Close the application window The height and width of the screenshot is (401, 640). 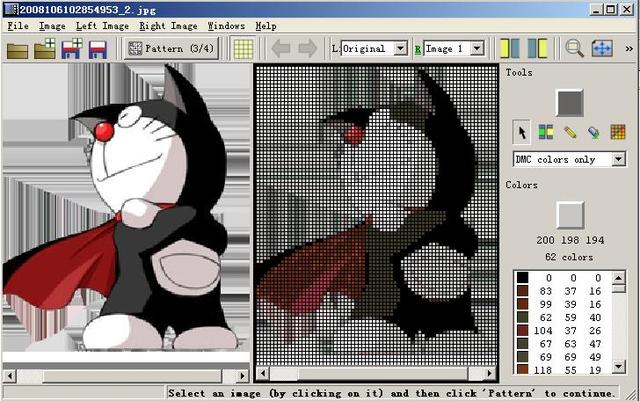(627, 9)
